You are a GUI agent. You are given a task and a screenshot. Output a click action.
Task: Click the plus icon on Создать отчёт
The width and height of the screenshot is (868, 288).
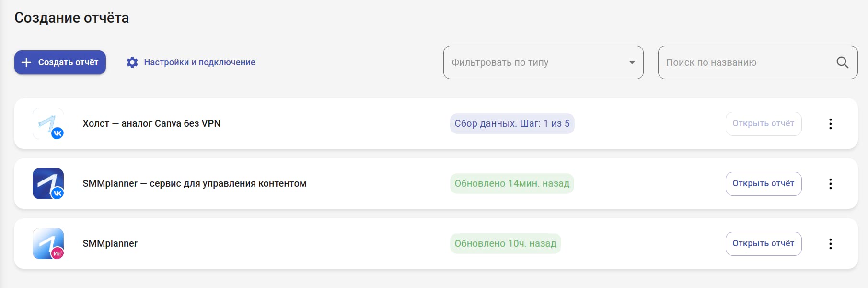coord(26,62)
